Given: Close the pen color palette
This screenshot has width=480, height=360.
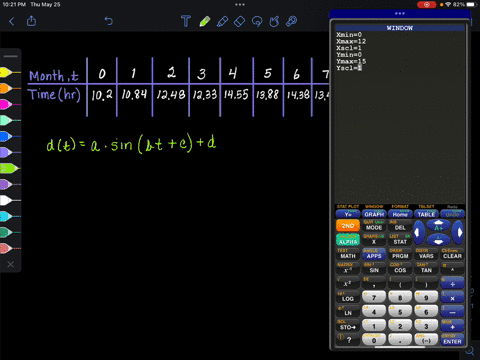Looking at the screenshot, I should [11, 264].
